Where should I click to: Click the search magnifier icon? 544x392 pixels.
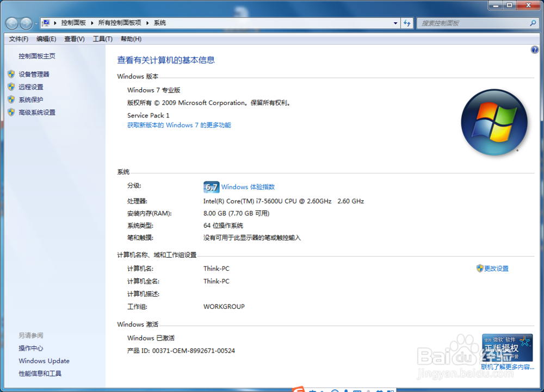tap(533, 23)
